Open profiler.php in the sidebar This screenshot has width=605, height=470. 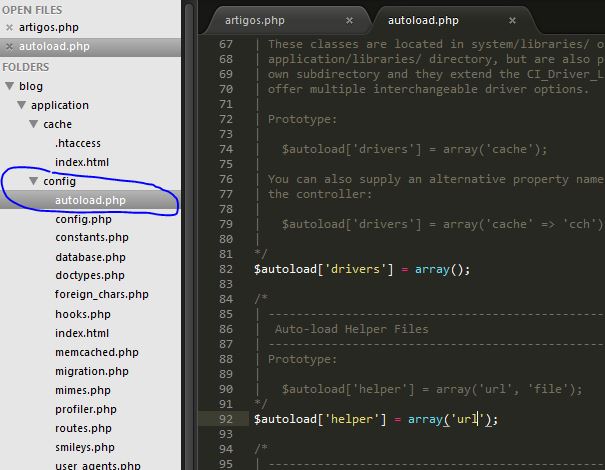pyautogui.click(x=86, y=409)
